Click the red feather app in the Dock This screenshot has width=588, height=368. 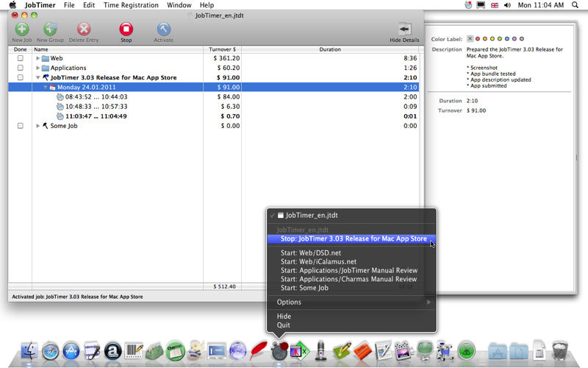[259, 351]
